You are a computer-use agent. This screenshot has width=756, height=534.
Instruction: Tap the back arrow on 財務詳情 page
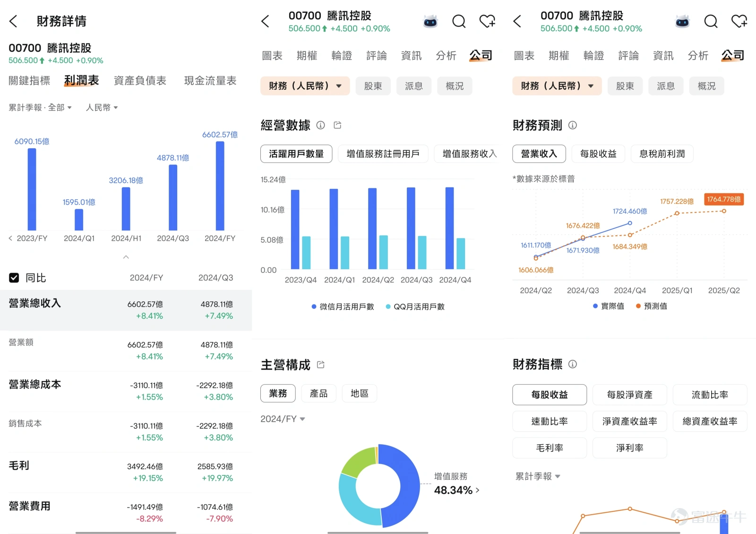coord(13,21)
